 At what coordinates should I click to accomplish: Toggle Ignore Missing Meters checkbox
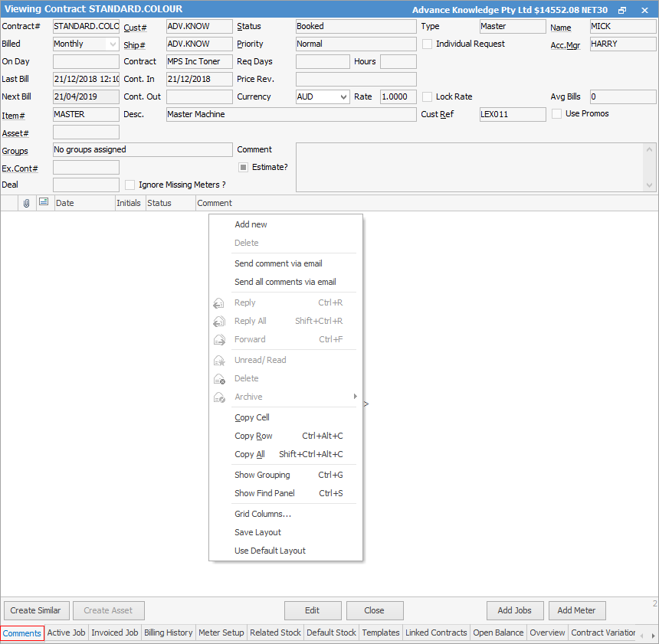point(130,185)
